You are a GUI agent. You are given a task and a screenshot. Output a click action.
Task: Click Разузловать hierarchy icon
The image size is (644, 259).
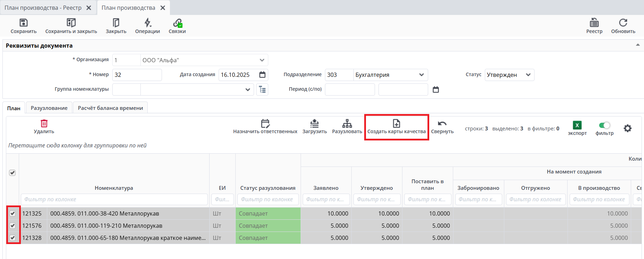click(x=347, y=123)
